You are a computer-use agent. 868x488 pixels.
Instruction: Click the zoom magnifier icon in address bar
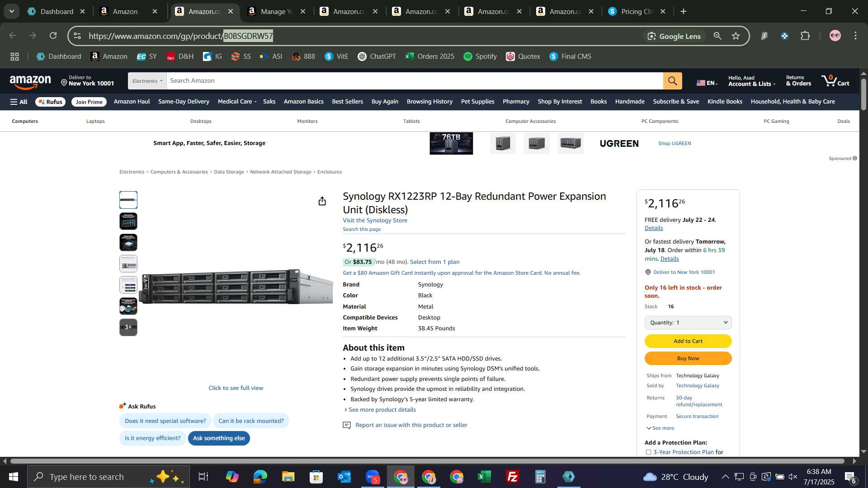tap(717, 36)
